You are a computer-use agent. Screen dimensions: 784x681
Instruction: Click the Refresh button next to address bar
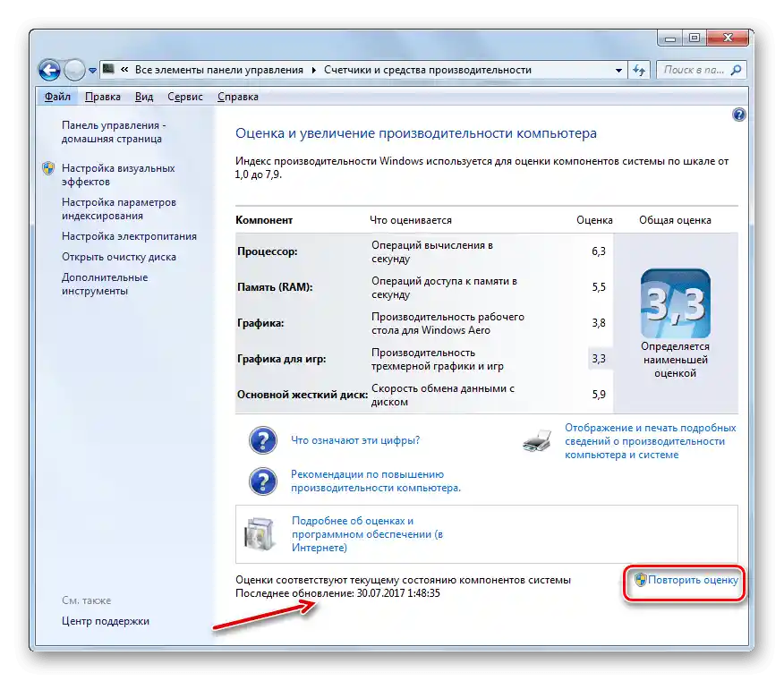pos(639,70)
